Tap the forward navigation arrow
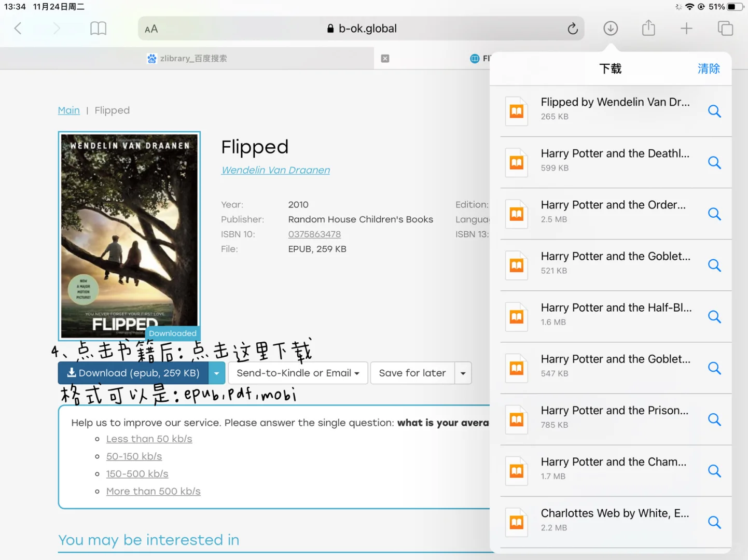This screenshot has width=748, height=560. [57, 29]
